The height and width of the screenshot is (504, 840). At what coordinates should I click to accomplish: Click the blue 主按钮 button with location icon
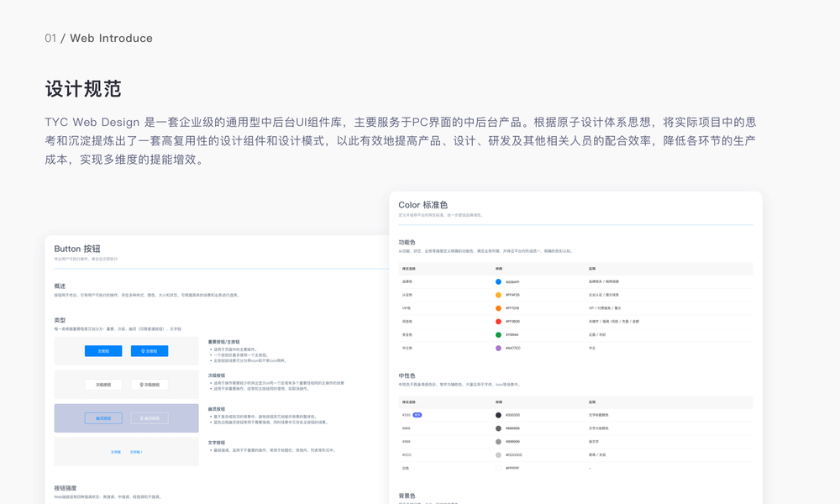tap(150, 351)
